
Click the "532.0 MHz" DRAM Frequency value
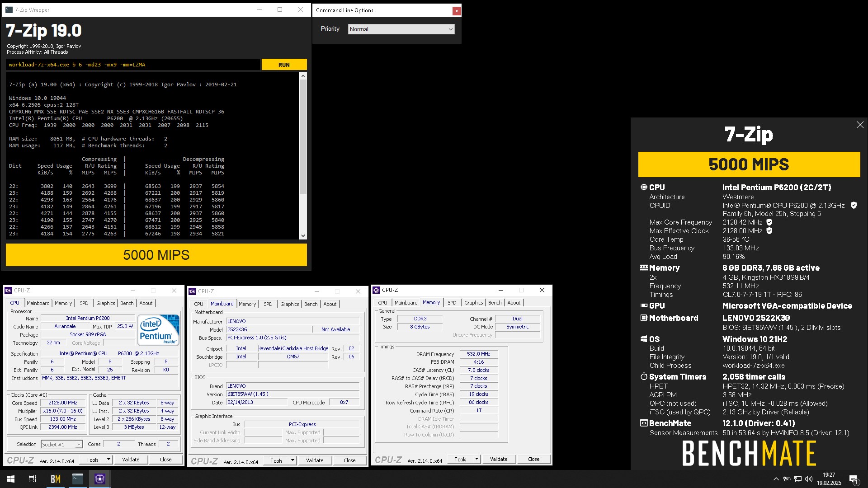[x=478, y=354]
